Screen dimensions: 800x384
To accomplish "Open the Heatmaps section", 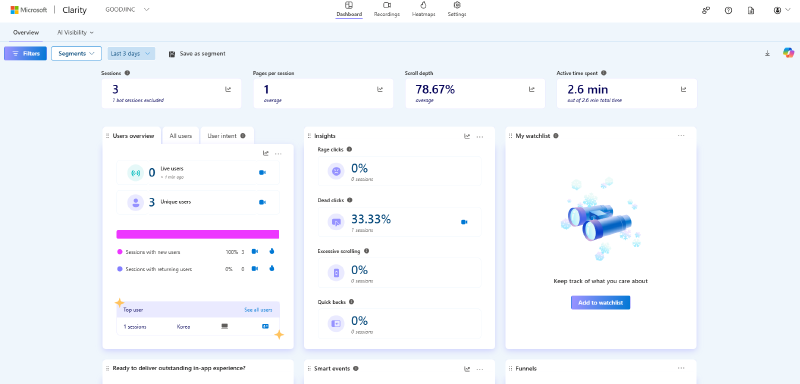I will coord(423,9).
